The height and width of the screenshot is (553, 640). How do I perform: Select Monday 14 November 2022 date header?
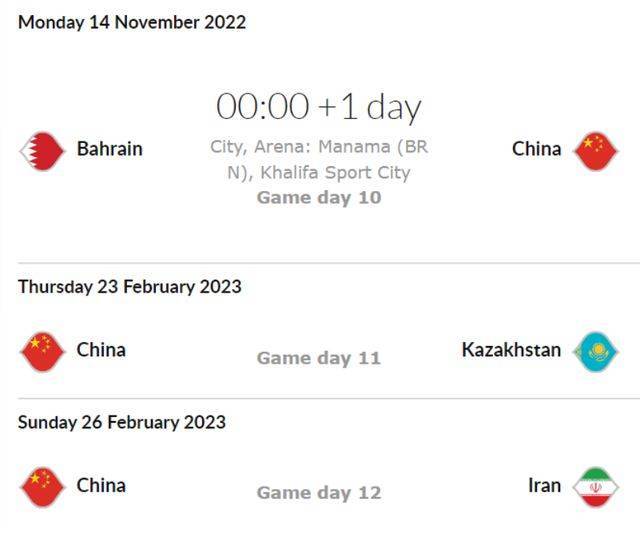(x=132, y=22)
